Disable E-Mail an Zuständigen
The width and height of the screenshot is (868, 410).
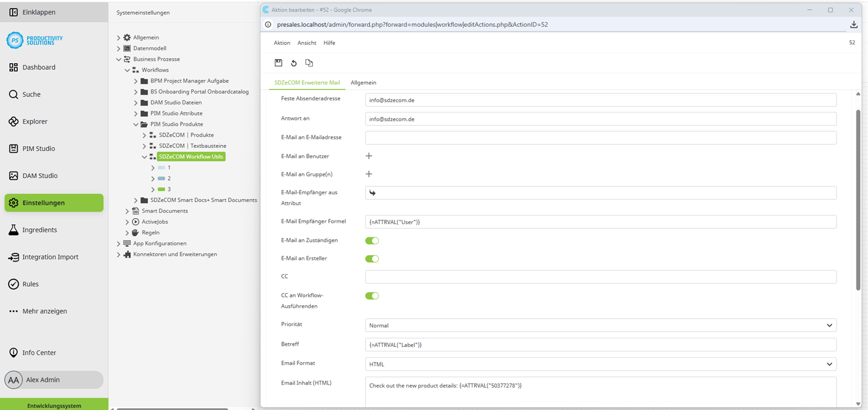coord(372,240)
